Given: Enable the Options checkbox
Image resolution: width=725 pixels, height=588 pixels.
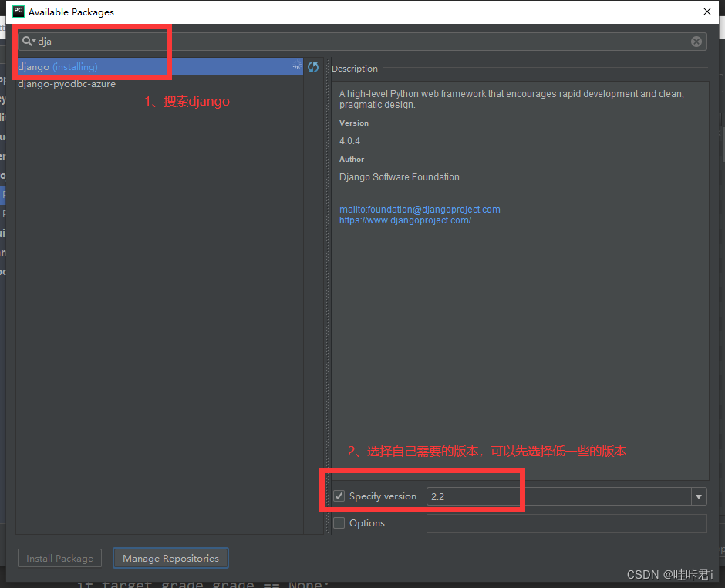Looking at the screenshot, I should (339, 522).
